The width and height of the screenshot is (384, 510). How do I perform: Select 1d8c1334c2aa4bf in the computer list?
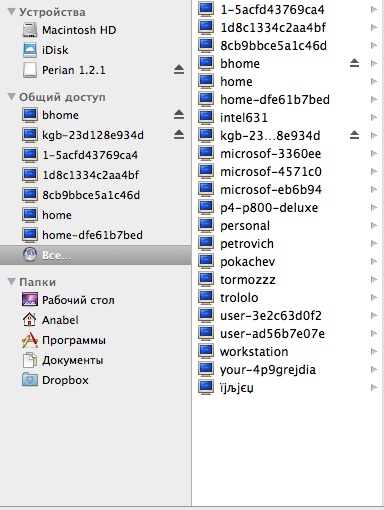click(273, 27)
